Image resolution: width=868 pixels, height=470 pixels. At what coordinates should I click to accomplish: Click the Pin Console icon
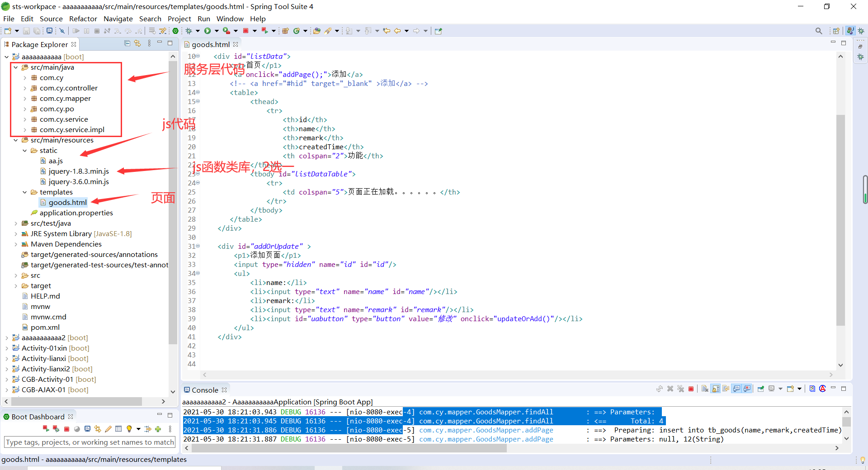(x=761, y=389)
